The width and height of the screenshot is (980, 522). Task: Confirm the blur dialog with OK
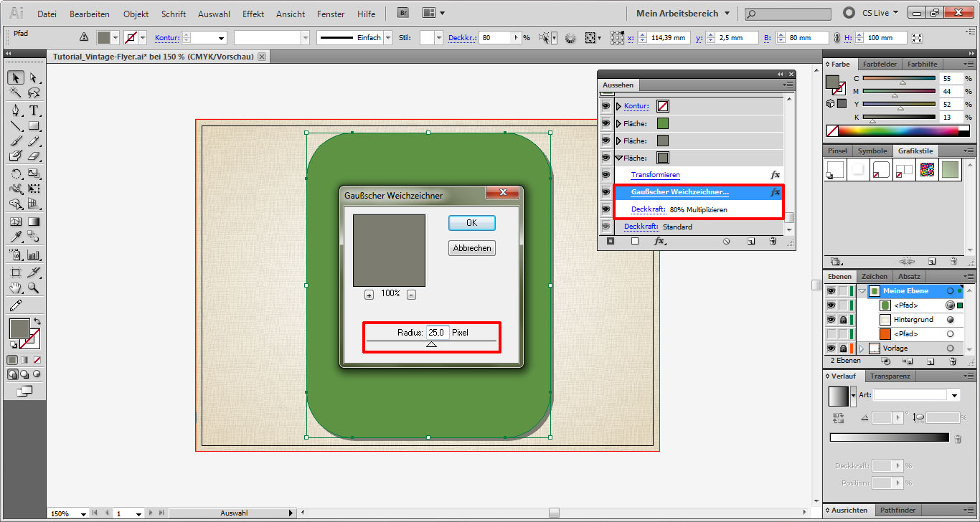tap(471, 223)
